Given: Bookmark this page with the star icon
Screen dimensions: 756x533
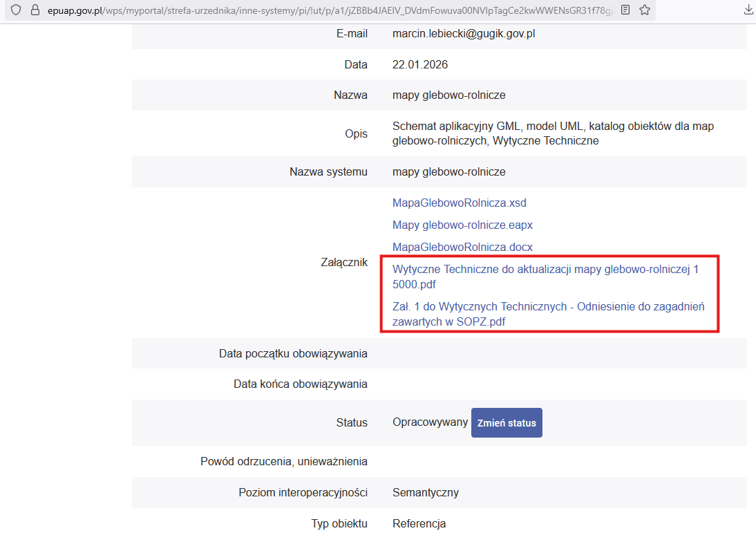Looking at the screenshot, I should [644, 10].
